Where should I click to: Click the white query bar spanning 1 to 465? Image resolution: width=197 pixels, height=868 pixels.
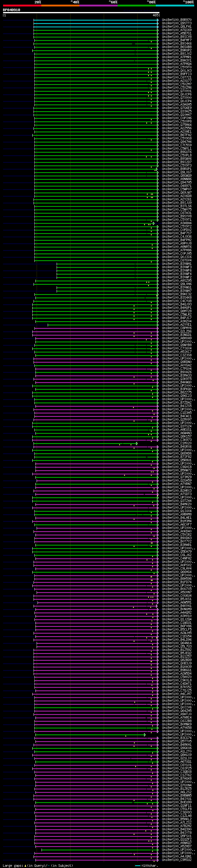point(81,13)
